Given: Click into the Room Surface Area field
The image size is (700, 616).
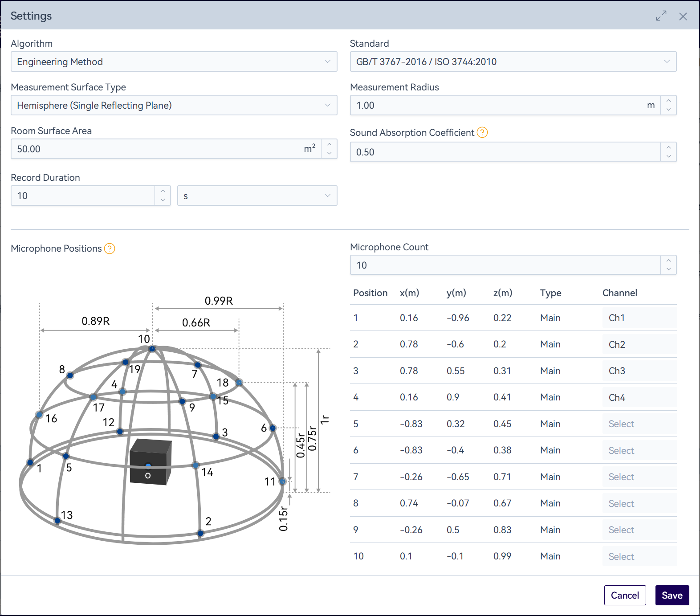Looking at the screenshot, I should [156, 149].
